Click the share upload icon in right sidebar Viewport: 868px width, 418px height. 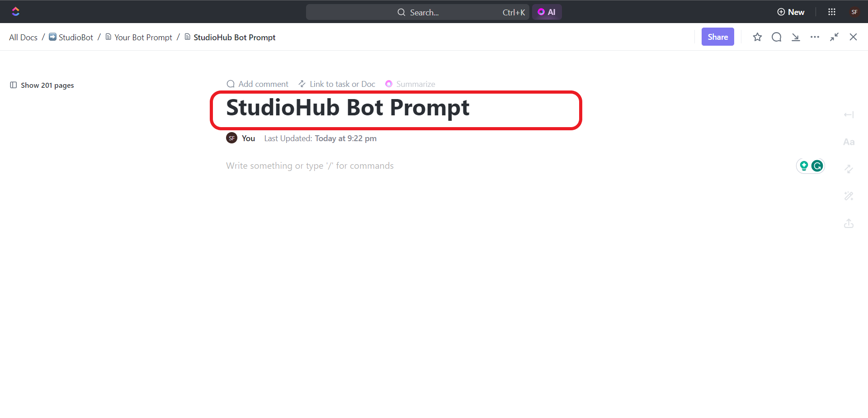coord(849,223)
